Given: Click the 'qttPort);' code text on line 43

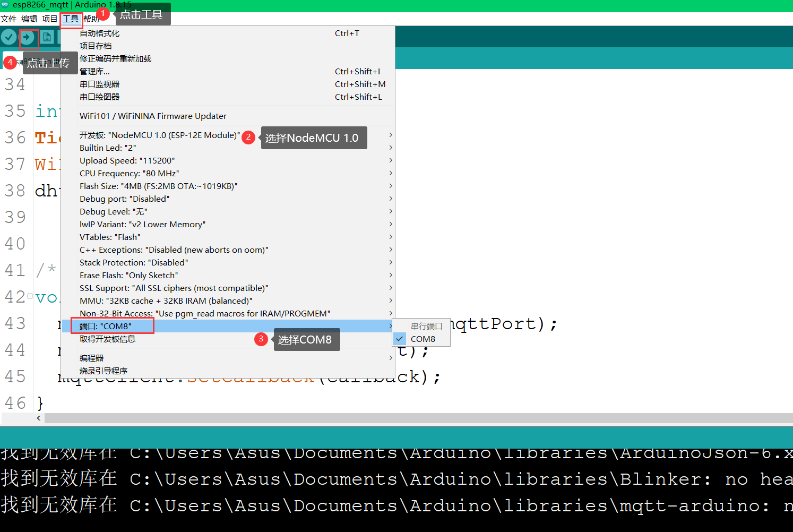Looking at the screenshot, I should [504, 324].
